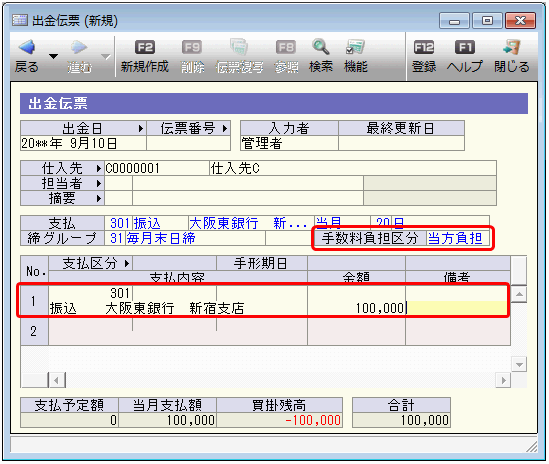This screenshot has height=464, width=549.
Task: Click the F9 削除 toolbar button
Action: [192, 56]
